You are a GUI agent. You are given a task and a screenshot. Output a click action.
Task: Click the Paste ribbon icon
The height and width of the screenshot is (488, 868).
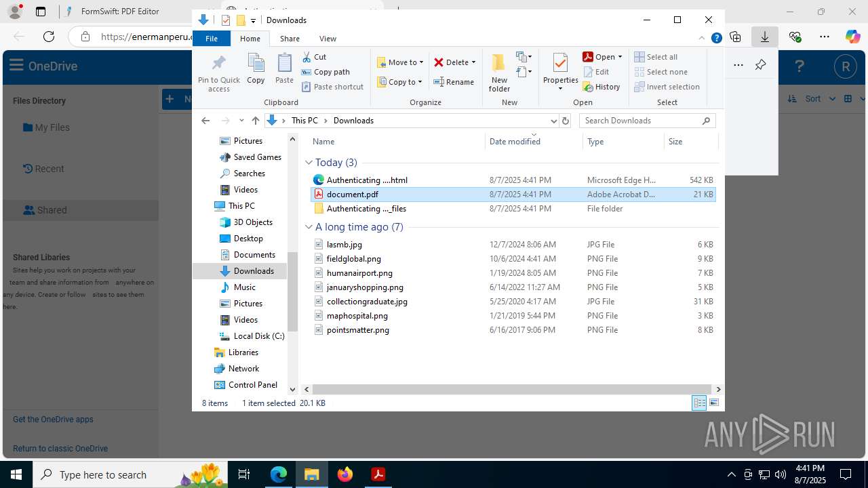(x=284, y=64)
